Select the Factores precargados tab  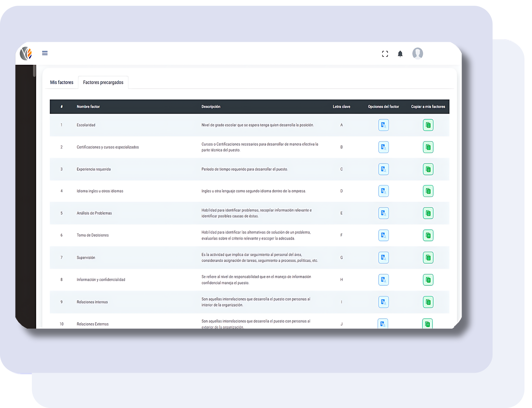click(x=103, y=82)
